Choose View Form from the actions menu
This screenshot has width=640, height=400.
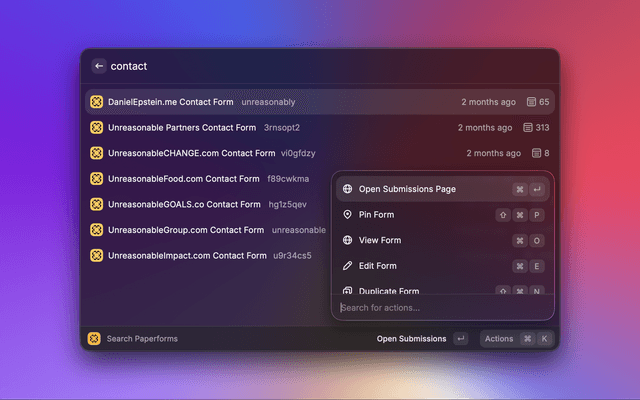pos(379,240)
